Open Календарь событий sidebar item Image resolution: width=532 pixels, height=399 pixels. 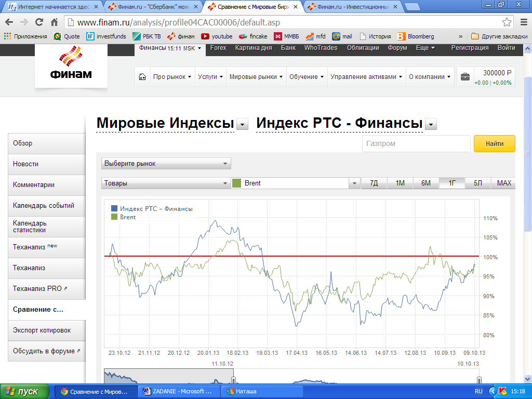[46, 206]
